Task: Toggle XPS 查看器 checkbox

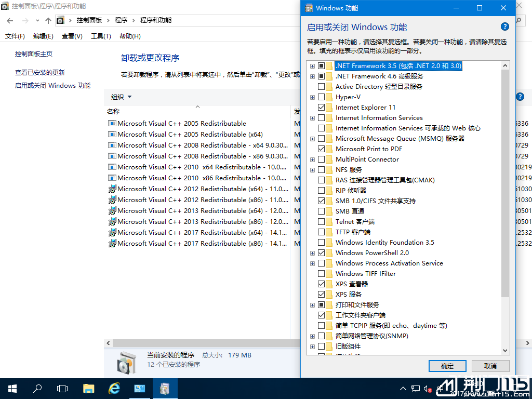Action: [x=321, y=284]
